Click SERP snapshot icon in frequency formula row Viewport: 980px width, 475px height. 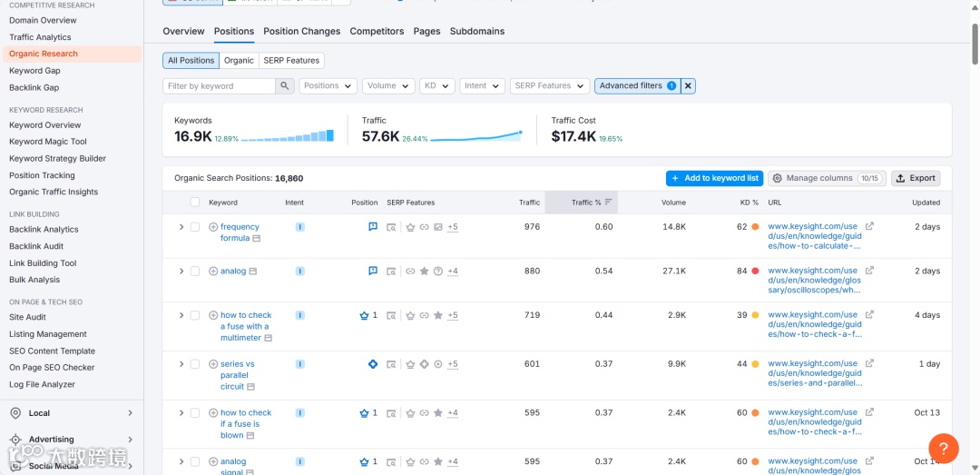click(391, 227)
